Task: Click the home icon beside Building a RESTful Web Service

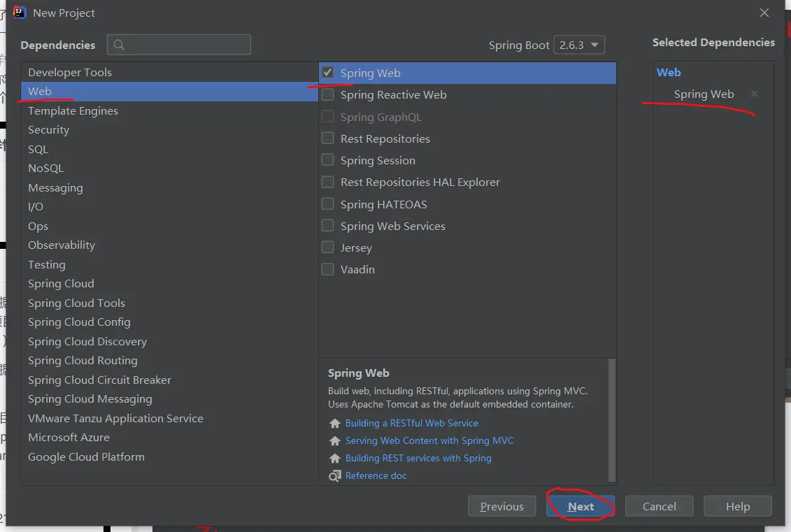Action: 334,423
